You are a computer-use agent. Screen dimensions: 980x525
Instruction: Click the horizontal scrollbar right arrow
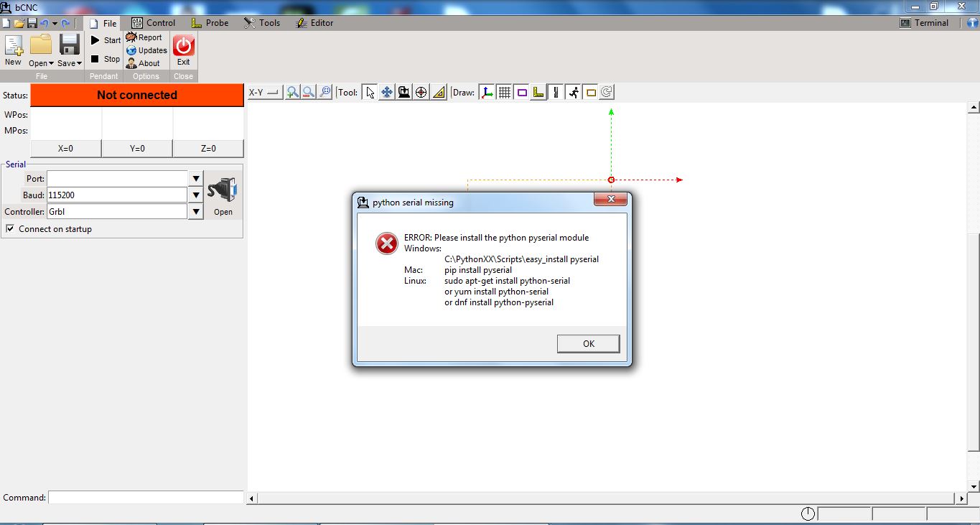click(x=962, y=498)
